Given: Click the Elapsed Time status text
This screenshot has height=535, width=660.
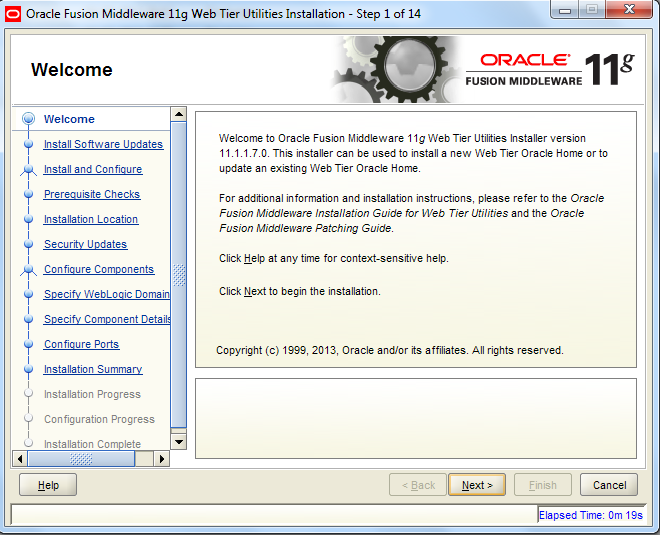Looking at the screenshot, I should 591,515.
